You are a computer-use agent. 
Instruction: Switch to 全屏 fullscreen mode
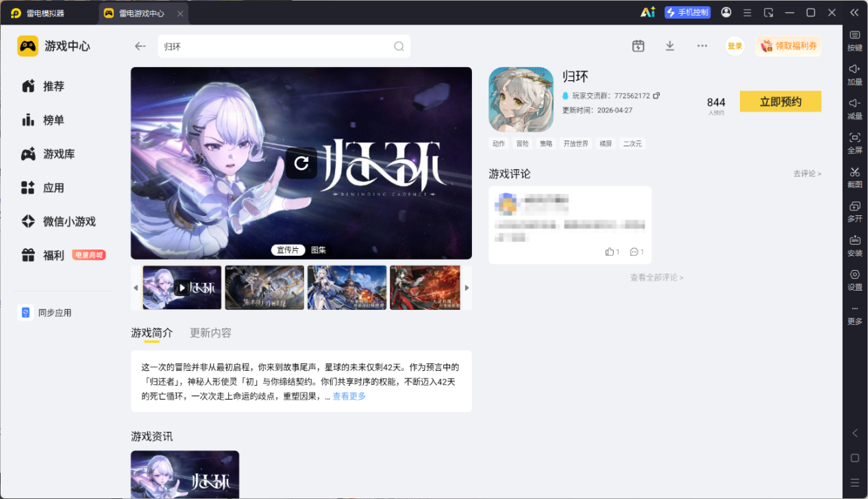tap(855, 143)
